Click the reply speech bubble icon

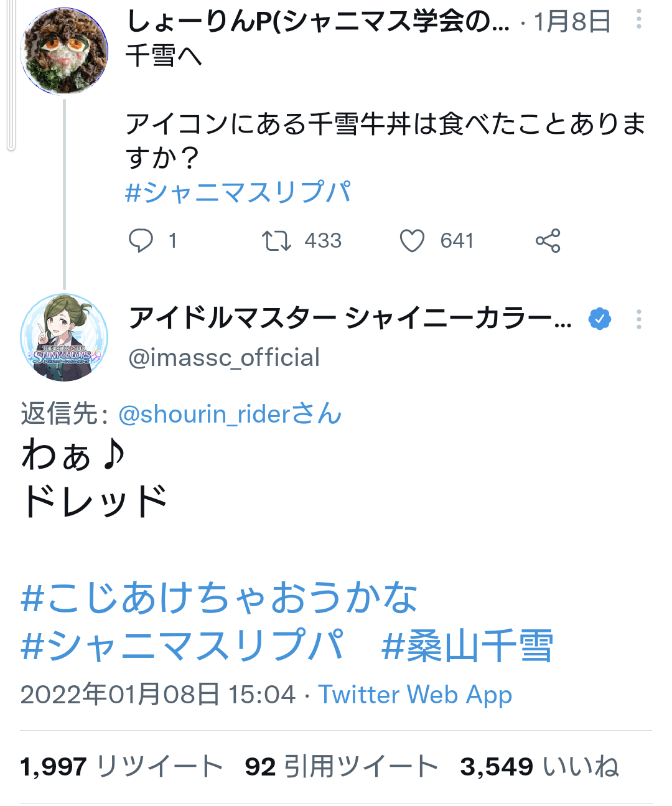coord(141,240)
